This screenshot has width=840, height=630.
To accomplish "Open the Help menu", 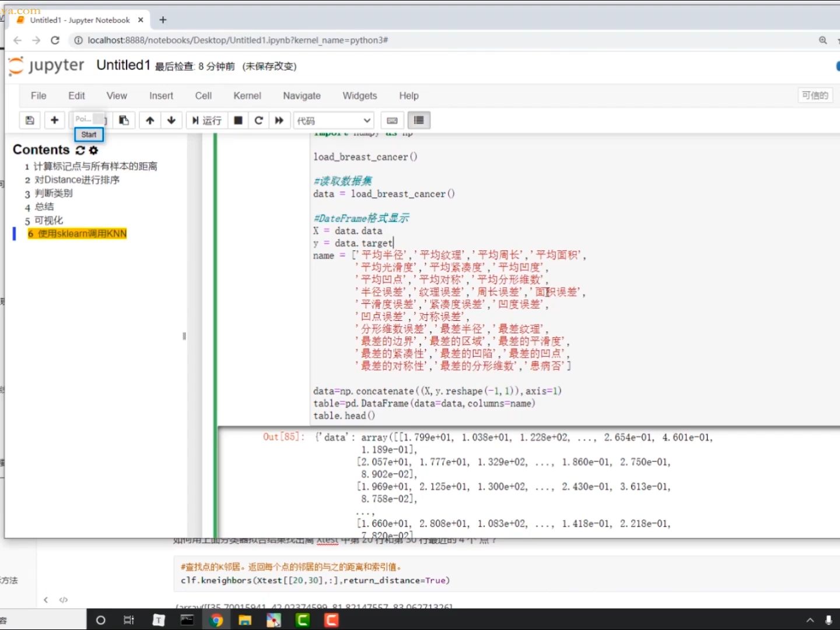I will click(x=409, y=96).
